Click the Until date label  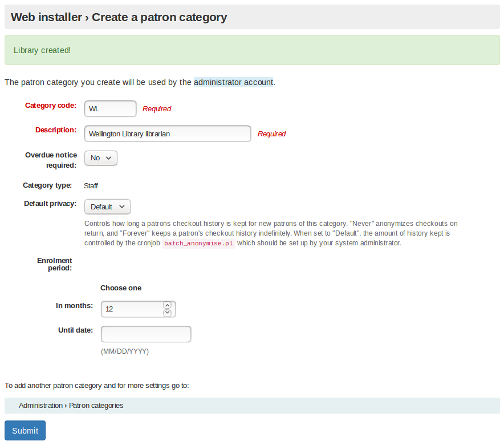(75, 330)
